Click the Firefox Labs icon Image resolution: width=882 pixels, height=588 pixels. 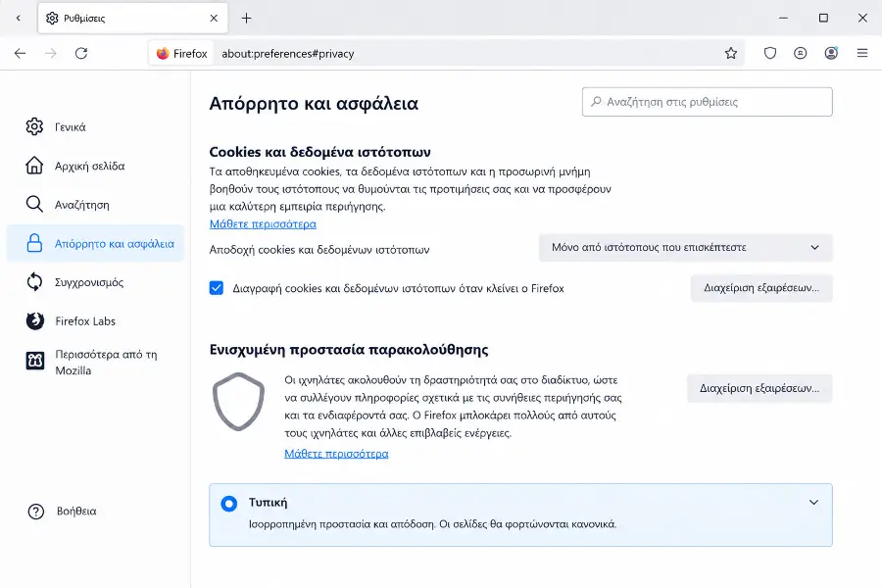coord(35,320)
